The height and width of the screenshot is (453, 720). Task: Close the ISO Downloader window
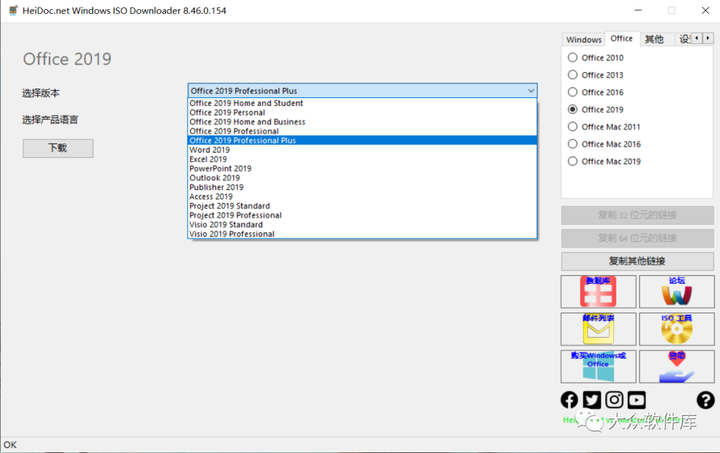(x=705, y=10)
